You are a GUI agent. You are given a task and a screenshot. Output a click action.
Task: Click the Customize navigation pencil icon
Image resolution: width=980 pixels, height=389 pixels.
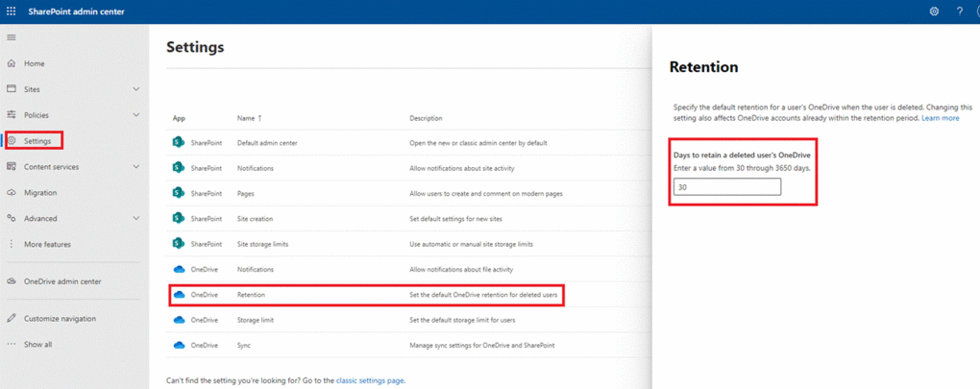point(12,319)
